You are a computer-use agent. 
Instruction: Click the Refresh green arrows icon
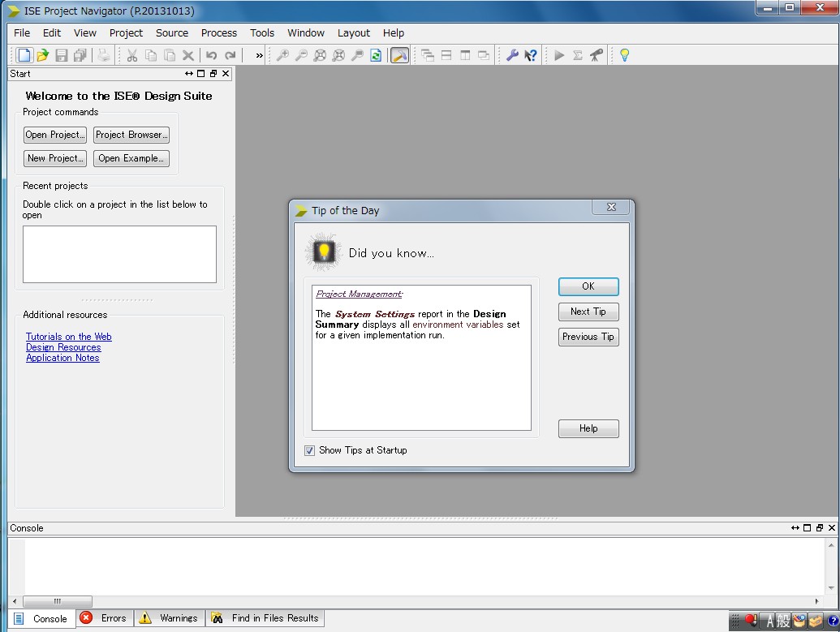tap(376, 55)
